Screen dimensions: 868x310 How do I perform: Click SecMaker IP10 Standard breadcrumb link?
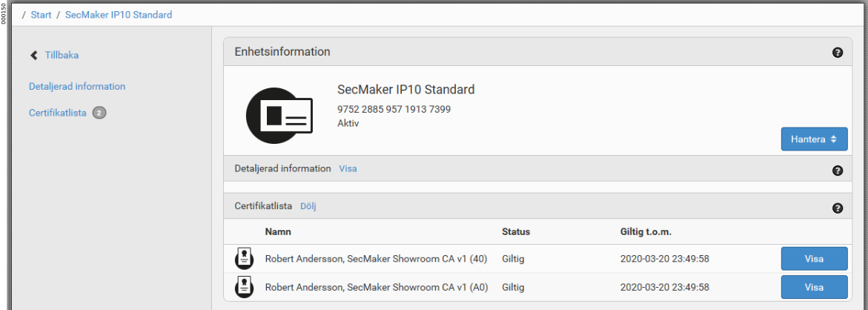point(119,15)
